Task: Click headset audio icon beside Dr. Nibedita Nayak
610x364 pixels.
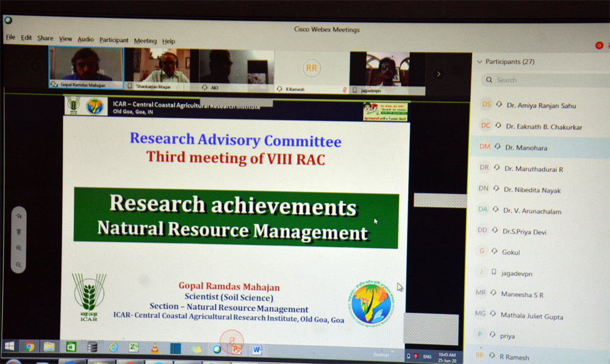Action: pos(496,188)
